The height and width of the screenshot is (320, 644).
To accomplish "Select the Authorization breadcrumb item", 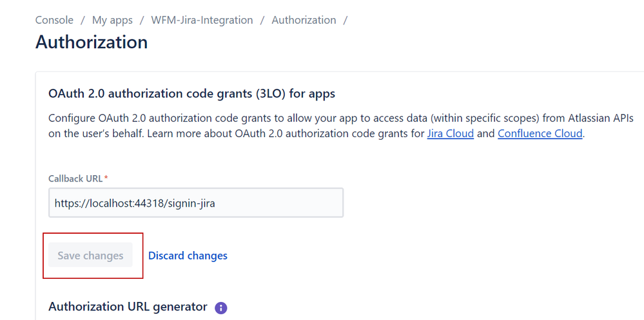I will tap(304, 20).
